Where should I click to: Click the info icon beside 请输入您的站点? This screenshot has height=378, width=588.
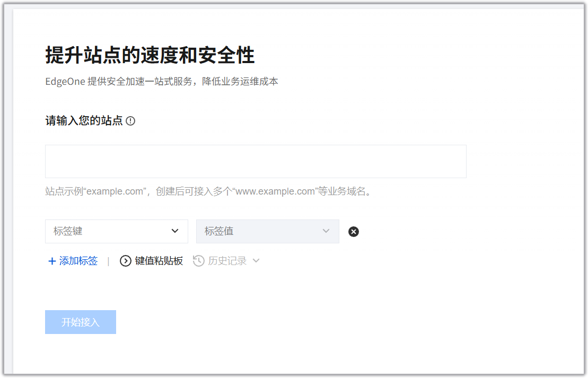[130, 121]
